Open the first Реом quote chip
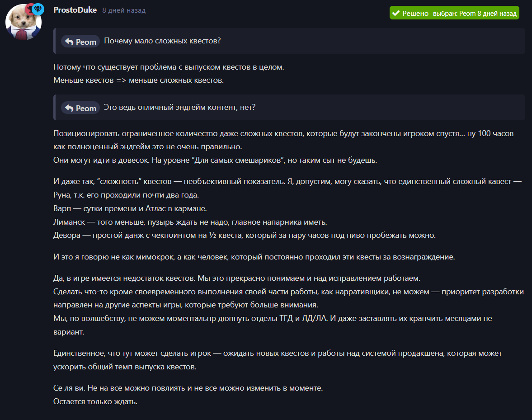This screenshot has height=420, width=532. pos(80,42)
